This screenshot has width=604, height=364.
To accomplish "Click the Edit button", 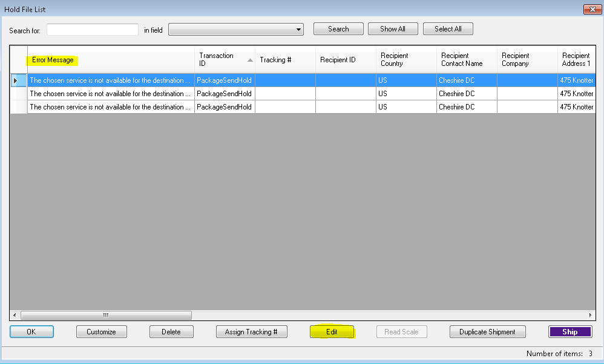I will click(x=332, y=332).
